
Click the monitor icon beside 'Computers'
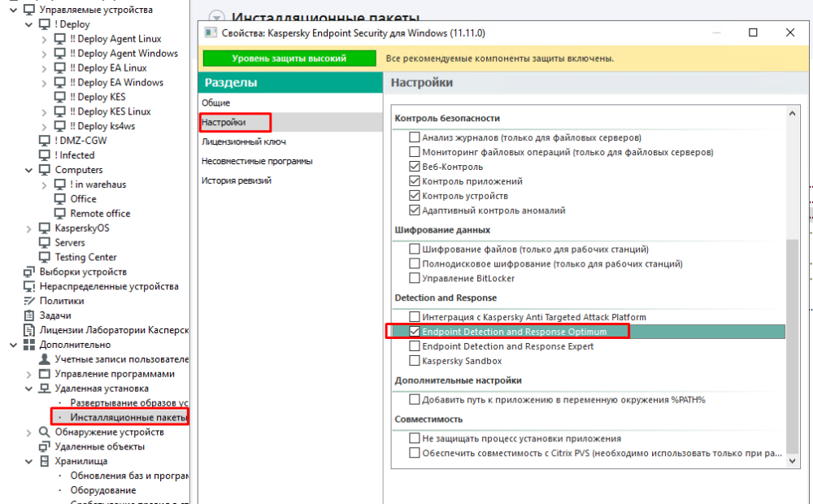pyautogui.click(x=45, y=170)
